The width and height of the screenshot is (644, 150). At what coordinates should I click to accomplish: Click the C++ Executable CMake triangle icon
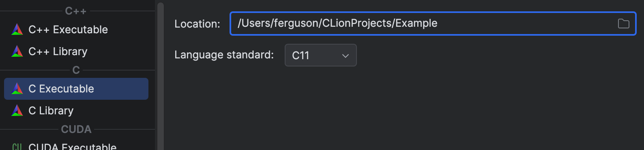point(17,29)
